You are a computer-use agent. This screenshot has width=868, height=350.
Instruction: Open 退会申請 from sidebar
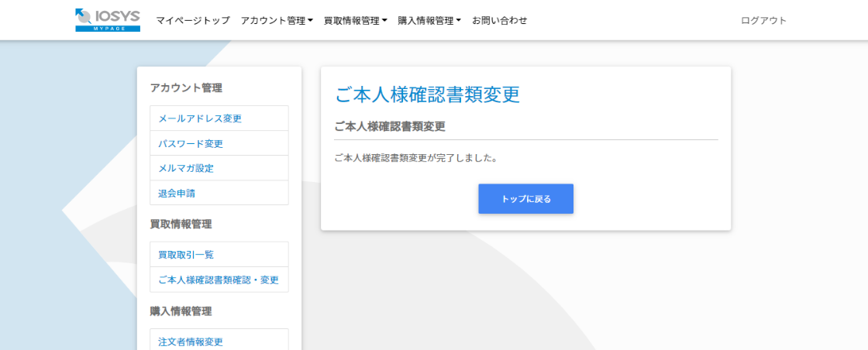click(171, 193)
